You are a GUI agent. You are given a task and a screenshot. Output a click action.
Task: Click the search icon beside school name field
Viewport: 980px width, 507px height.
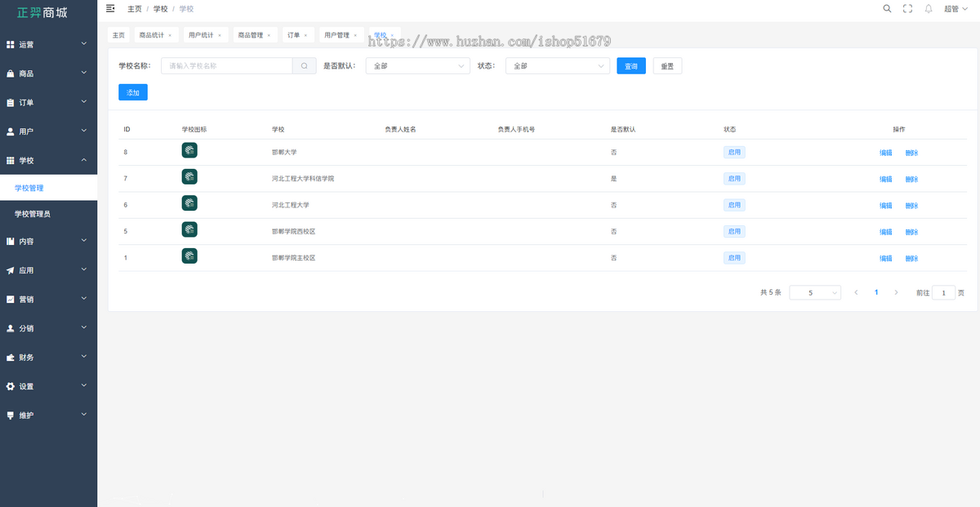point(304,66)
